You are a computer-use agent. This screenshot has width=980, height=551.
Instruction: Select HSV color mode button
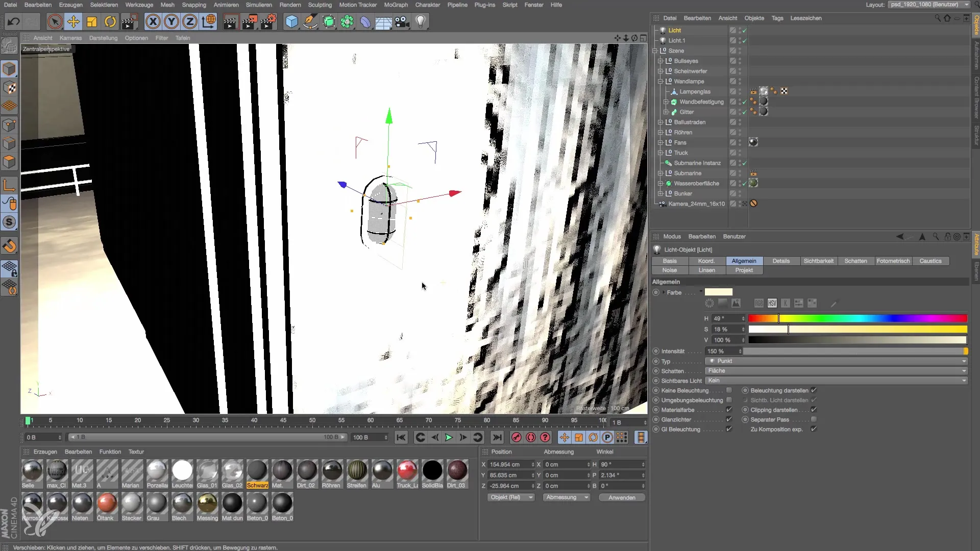772,303
